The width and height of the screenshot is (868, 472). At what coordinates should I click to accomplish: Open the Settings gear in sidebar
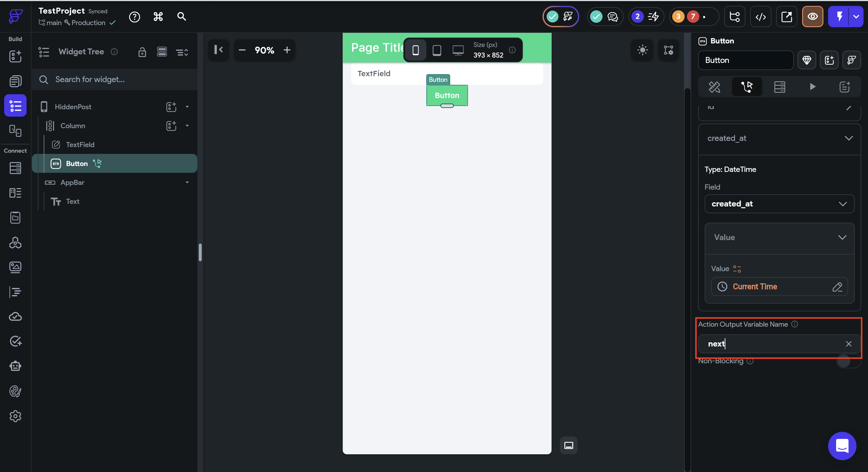(15, 416)
